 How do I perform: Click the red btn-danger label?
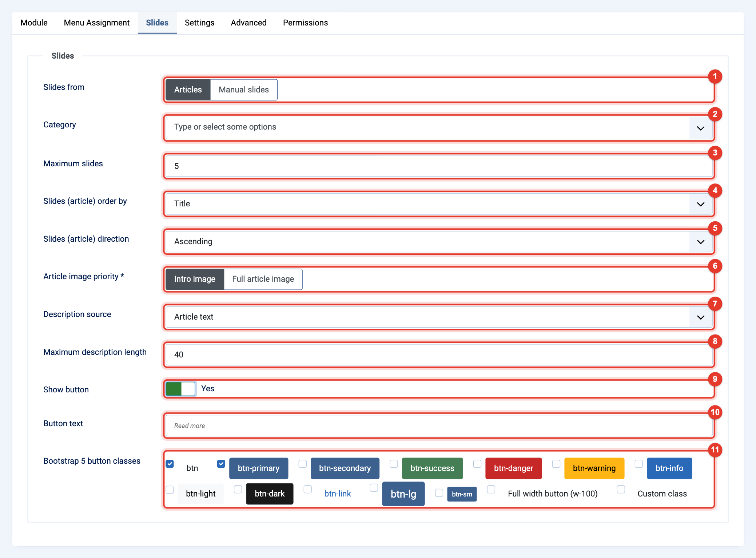(513, 468)
